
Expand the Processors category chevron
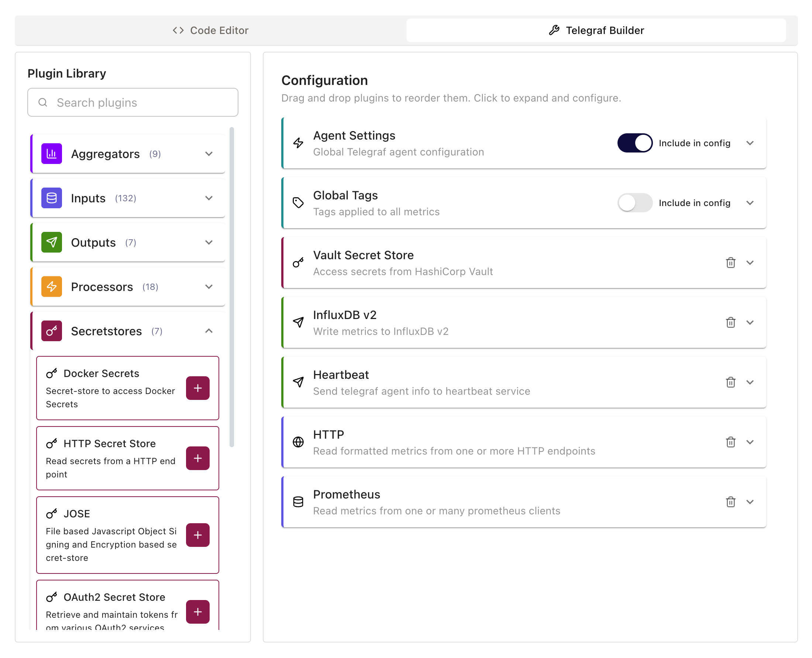(209, 287)
